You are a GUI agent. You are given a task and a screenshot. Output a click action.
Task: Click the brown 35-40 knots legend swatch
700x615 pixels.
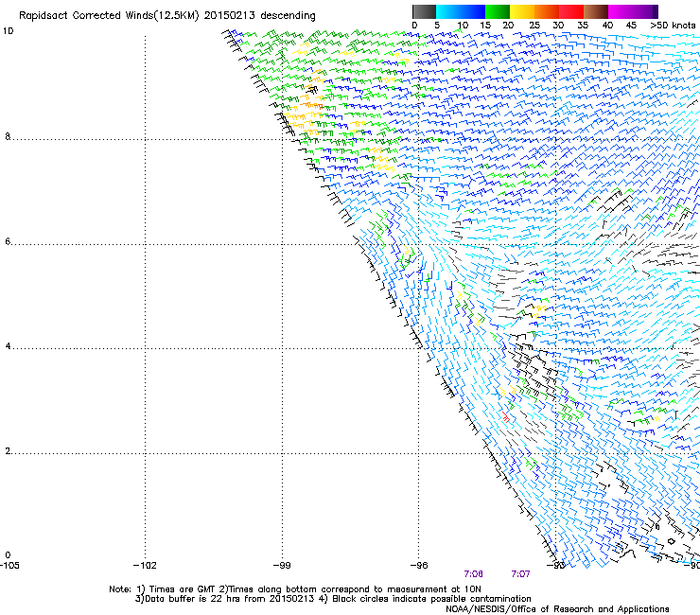[596, 11]
